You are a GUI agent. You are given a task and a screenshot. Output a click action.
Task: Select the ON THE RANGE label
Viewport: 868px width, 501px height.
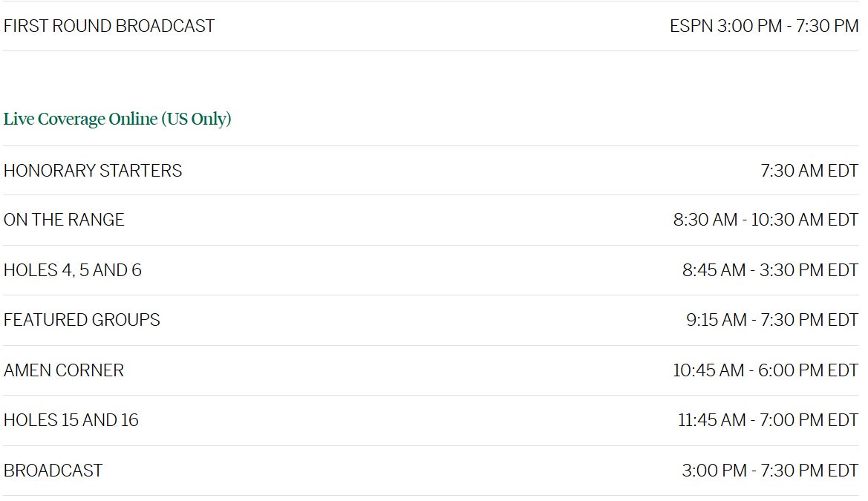pos(64,220)
